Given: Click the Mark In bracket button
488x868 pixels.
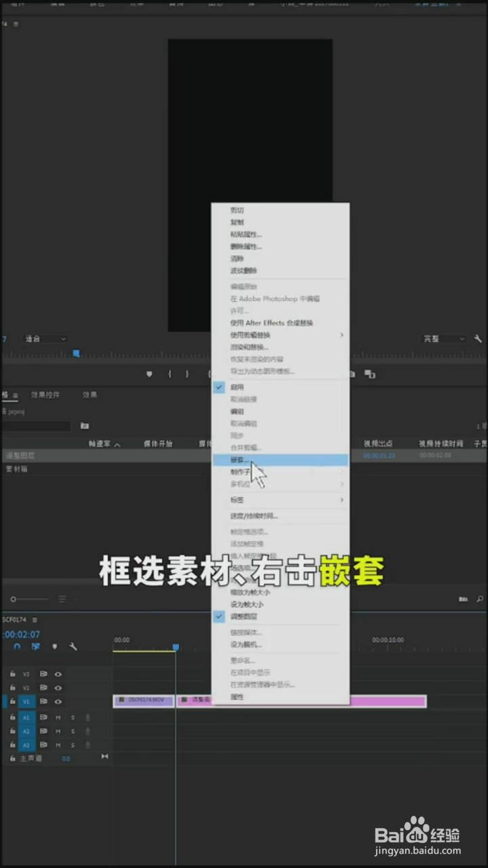Looking at the screenshot, I should point(169,374).
